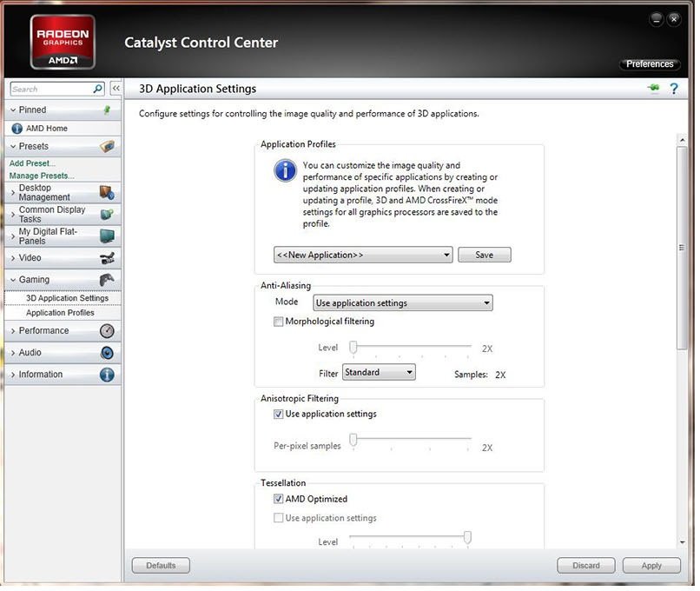Click the Desktop Management icon
The height and width of the screenshot is (591, 700).
pyautogui.click(x=107, y=193)
